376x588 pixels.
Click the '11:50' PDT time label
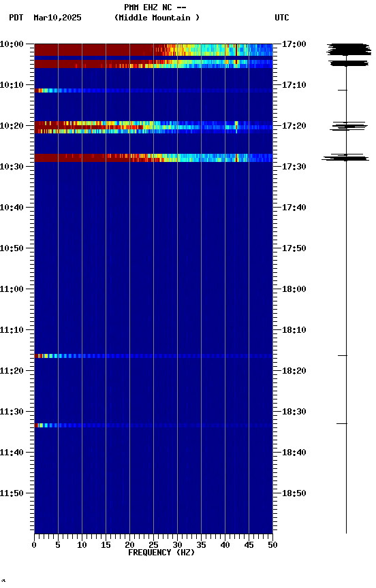click(12, 493)
